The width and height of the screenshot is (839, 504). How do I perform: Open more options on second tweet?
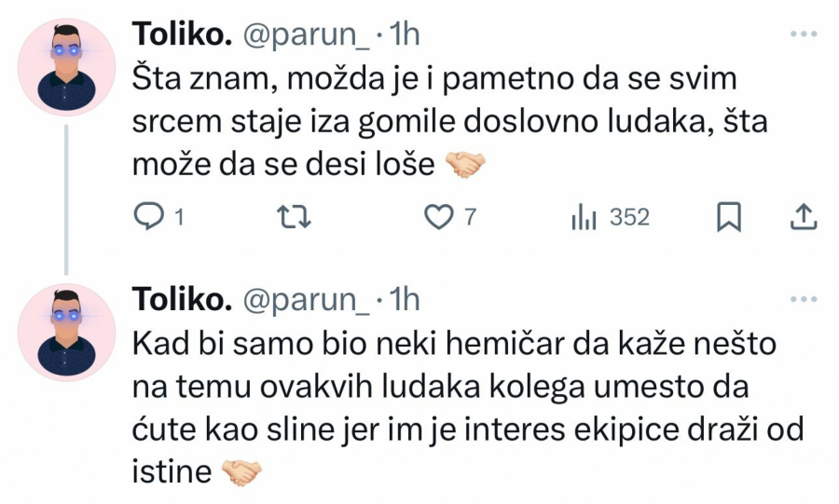pos(803,299)
